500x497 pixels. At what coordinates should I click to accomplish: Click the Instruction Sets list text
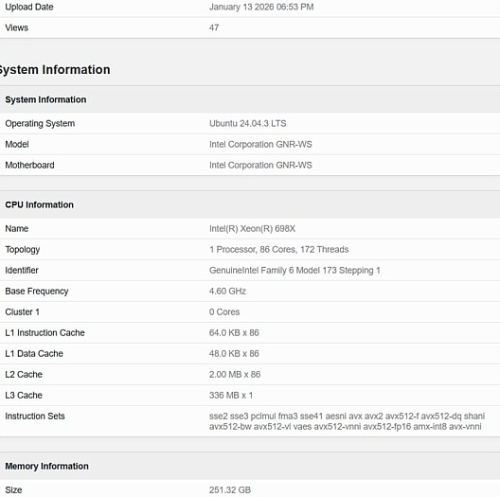tap(347, 421)
